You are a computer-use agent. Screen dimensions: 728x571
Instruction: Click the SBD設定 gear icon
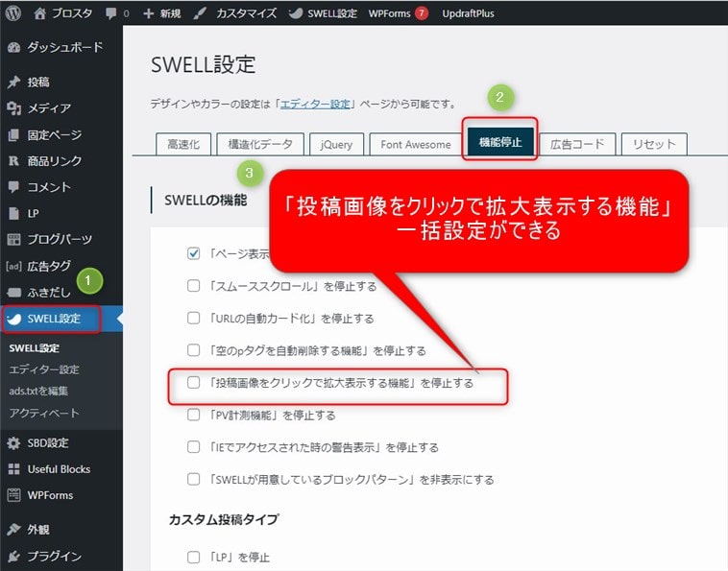point(14,443)
